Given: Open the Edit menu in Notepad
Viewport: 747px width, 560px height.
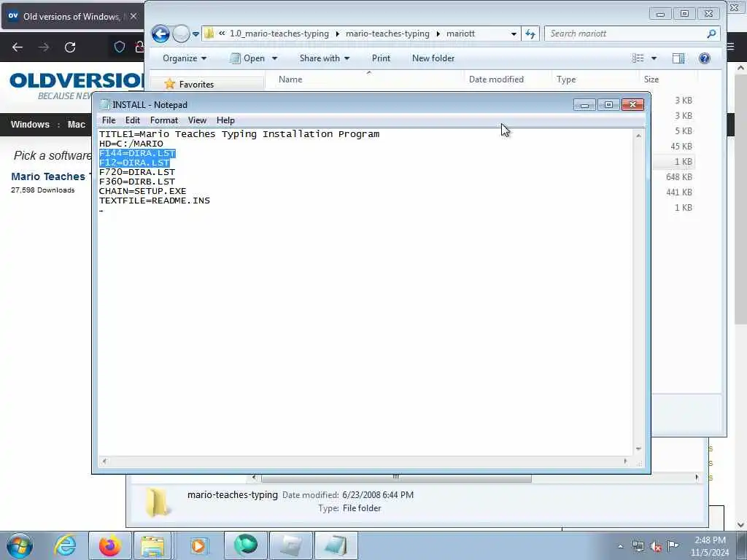Looking at the screenshot, I should [133, 120].
